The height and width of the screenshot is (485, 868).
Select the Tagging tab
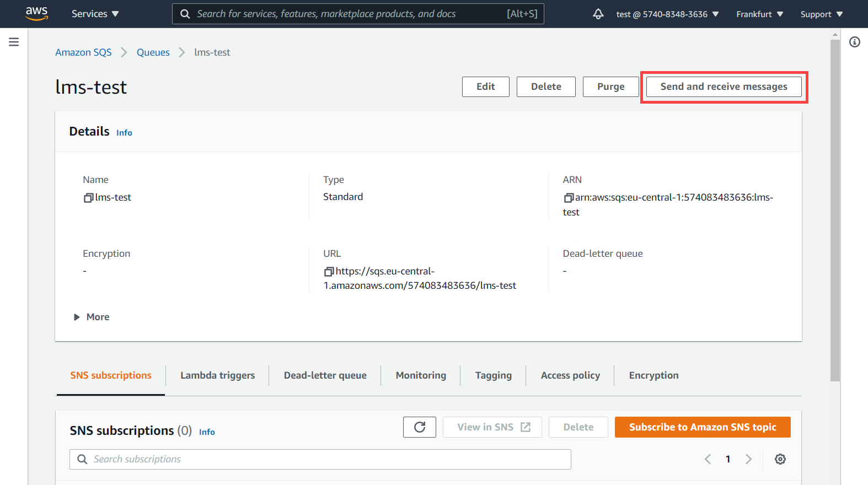[494, 375]
